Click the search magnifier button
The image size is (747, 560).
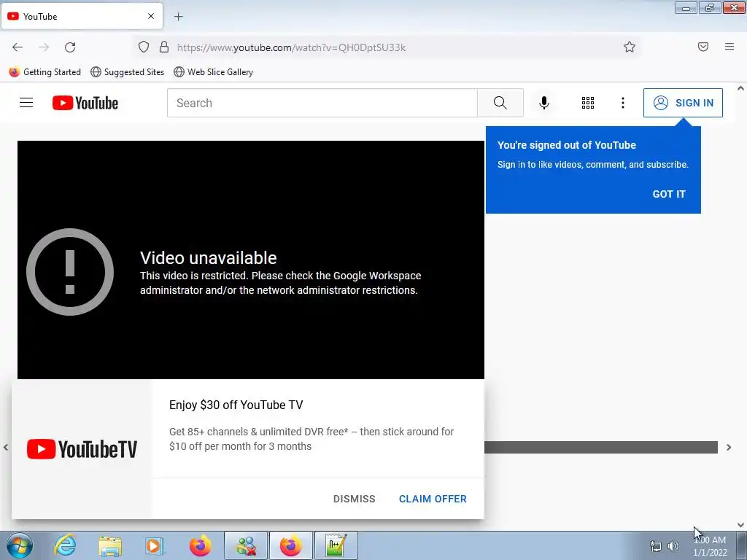coord(500,103)
